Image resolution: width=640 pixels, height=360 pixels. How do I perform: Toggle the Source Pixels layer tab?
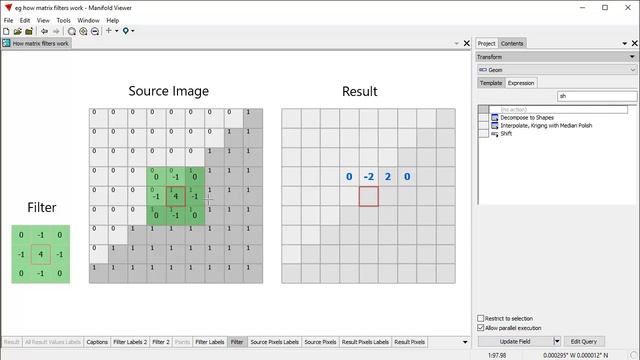tap(320, 342)
